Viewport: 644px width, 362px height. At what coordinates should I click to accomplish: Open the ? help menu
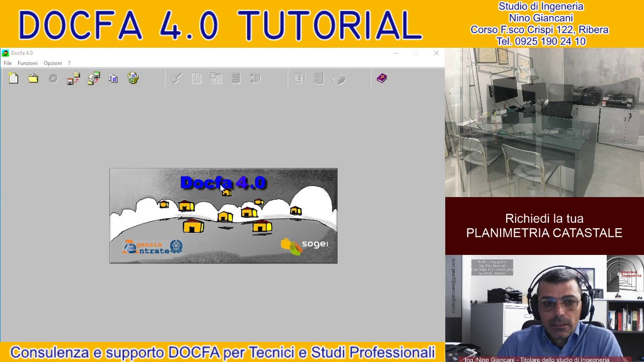(69, 63)
